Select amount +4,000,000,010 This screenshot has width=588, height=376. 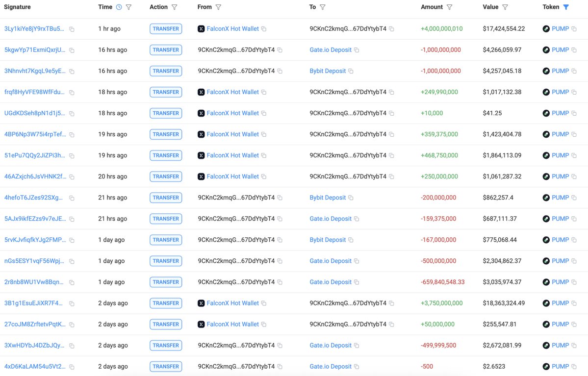(x=441, y=29)
